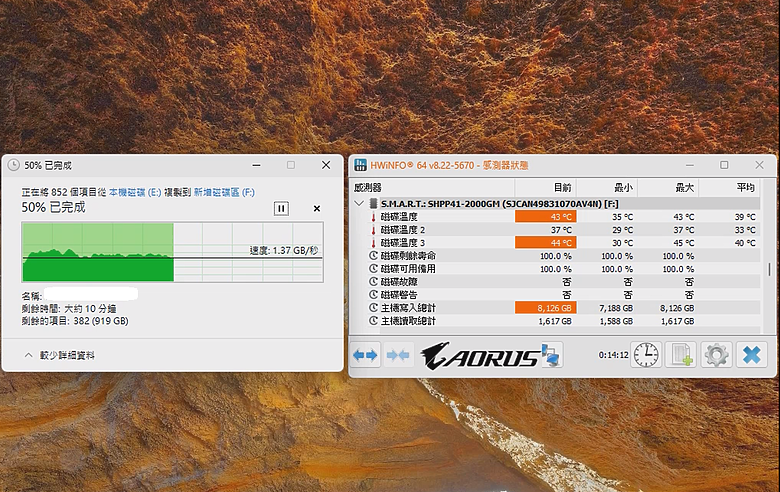Screen dimensions: 780x492
Task: Click the highlighted 44 °C current value
Action: coord(546,243)
